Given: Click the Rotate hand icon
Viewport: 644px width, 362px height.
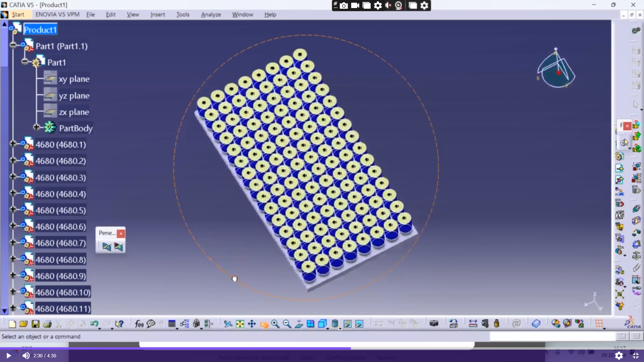Looking at the screenshot, I should 264,324.
